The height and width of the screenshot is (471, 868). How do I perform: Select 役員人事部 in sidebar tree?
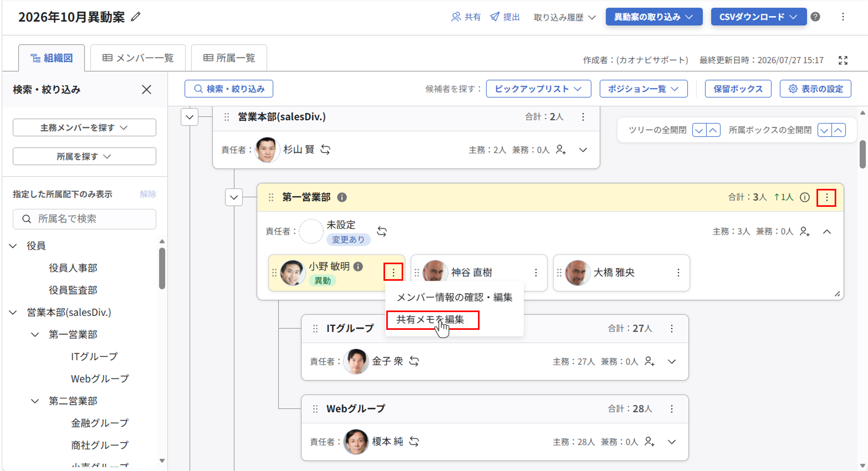pos(73,268)
